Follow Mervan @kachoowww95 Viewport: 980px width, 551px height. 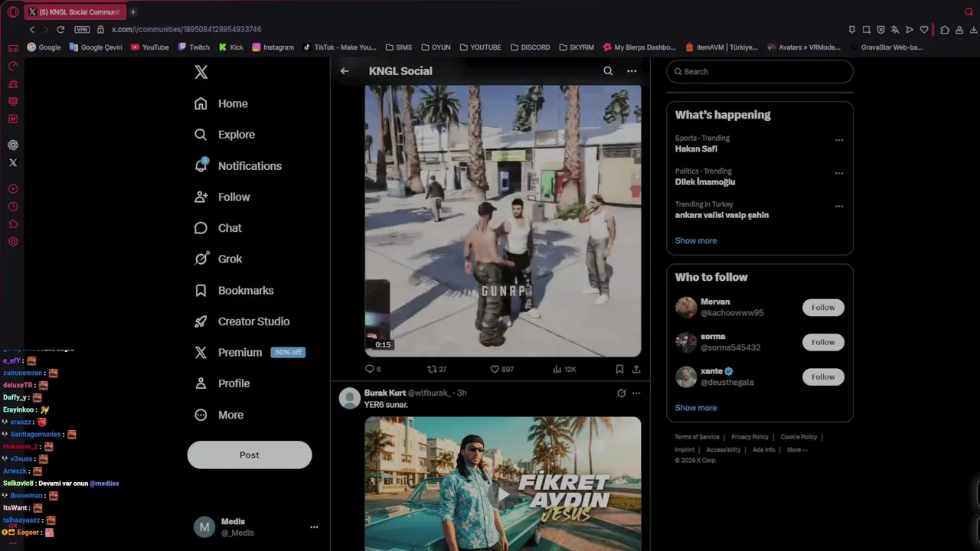pyautogui.click(x=823, y=308)
